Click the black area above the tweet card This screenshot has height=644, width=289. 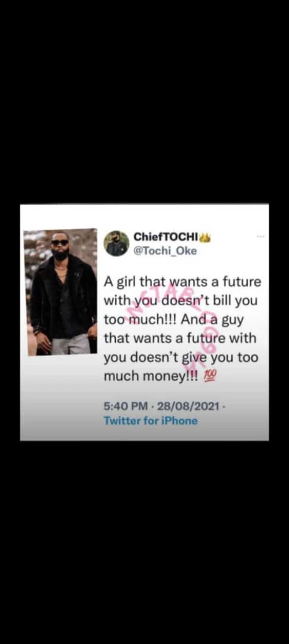tap(144, 103)
